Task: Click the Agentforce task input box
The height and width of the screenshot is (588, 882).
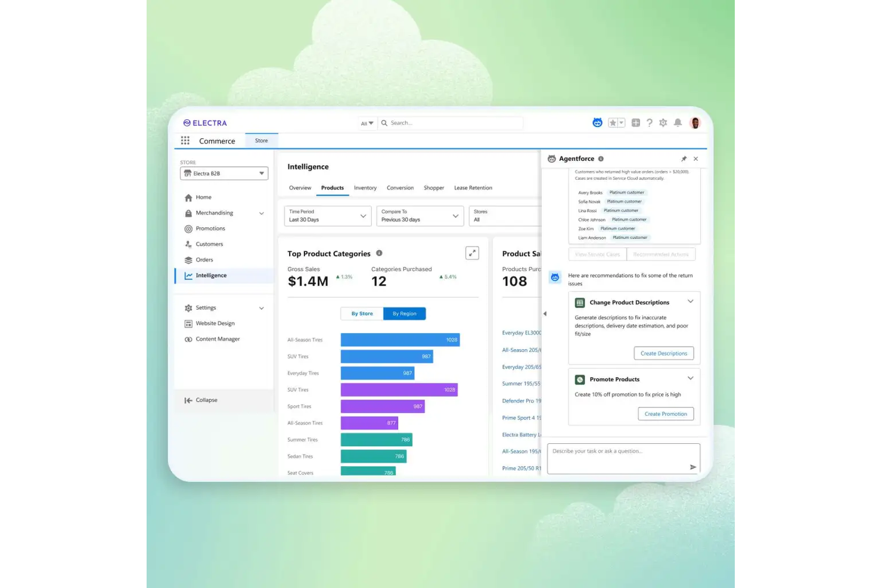Action: [x=623, y=459]
